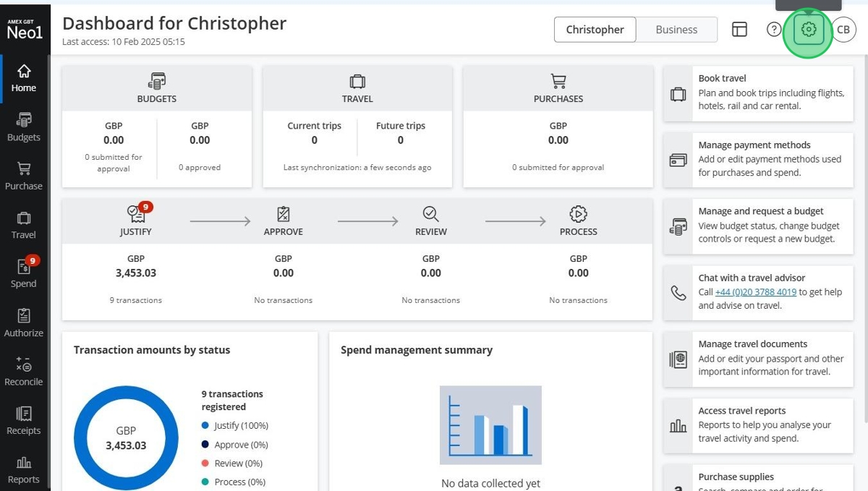Click the Manage payment methods card icon
Screen dimensions: 868x491
(678, 161)
